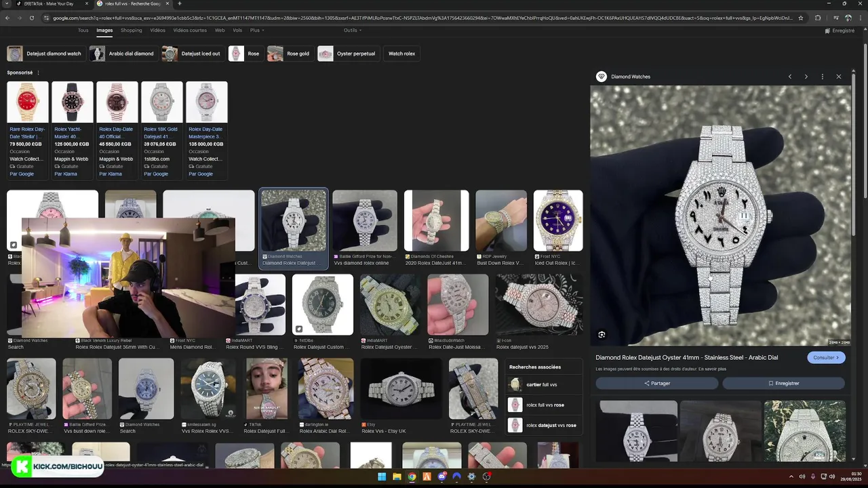Open the Rolex Yacht-Master 40 sponsored listing

click(x=73, y=129)
